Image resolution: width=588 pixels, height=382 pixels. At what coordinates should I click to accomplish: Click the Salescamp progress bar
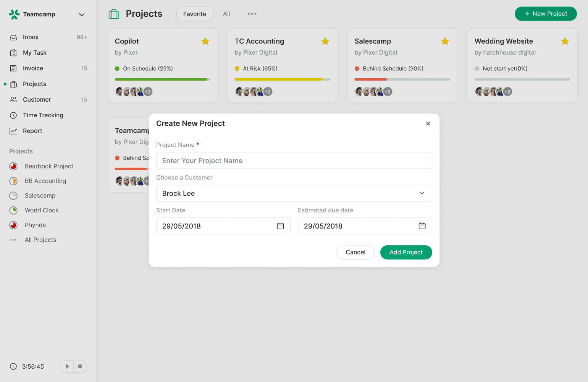[402, 79]
